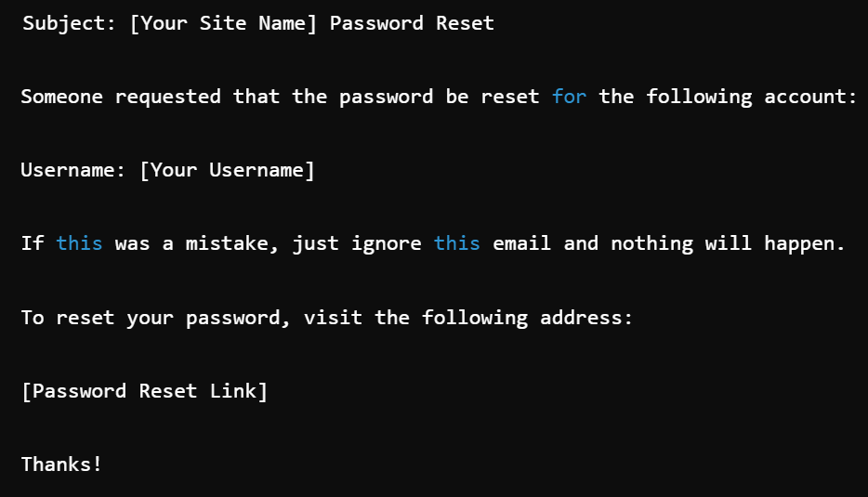Click the word "visit" in the reset instruction

[333, 318]
